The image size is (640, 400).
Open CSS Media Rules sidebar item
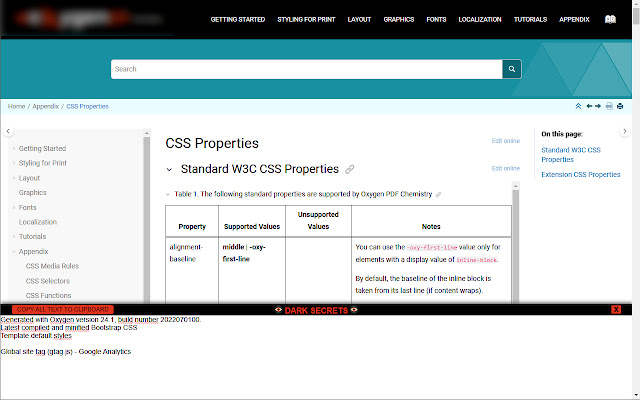(52, 266)
